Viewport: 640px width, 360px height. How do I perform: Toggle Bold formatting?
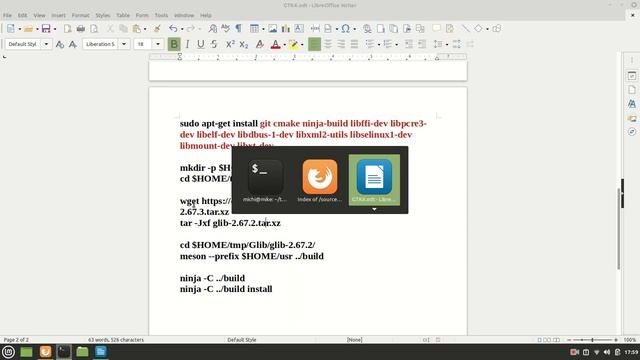(174, 44)
